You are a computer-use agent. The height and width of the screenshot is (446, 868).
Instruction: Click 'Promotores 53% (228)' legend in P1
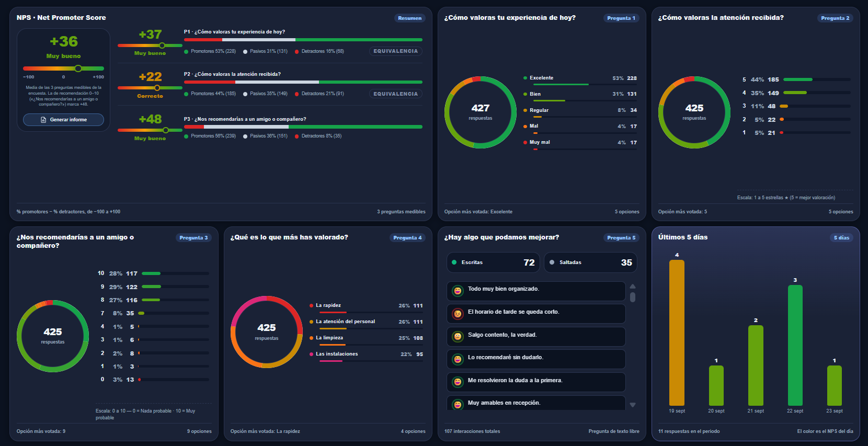[210, 51]
